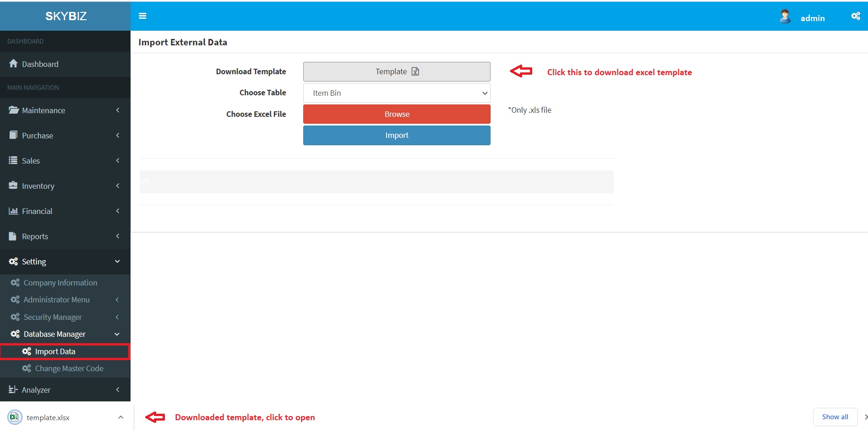Open Change Master Code menu item
868x433 pixels.
[x=69, y=368]
